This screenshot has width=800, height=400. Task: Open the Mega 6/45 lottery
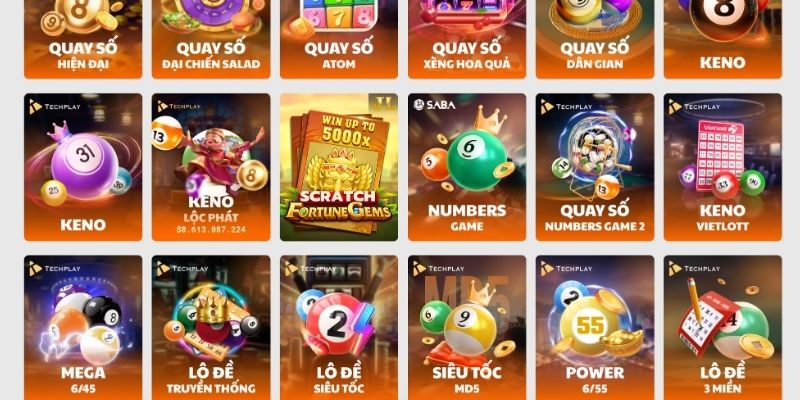(x=83, y=328)
